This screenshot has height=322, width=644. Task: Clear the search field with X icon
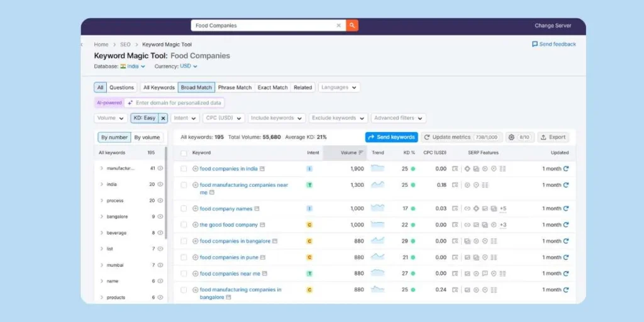point(338,26)
